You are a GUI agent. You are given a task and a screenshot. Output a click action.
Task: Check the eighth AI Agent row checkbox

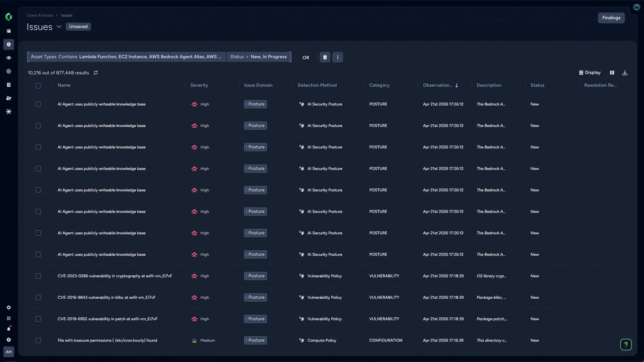click(38, 255)
